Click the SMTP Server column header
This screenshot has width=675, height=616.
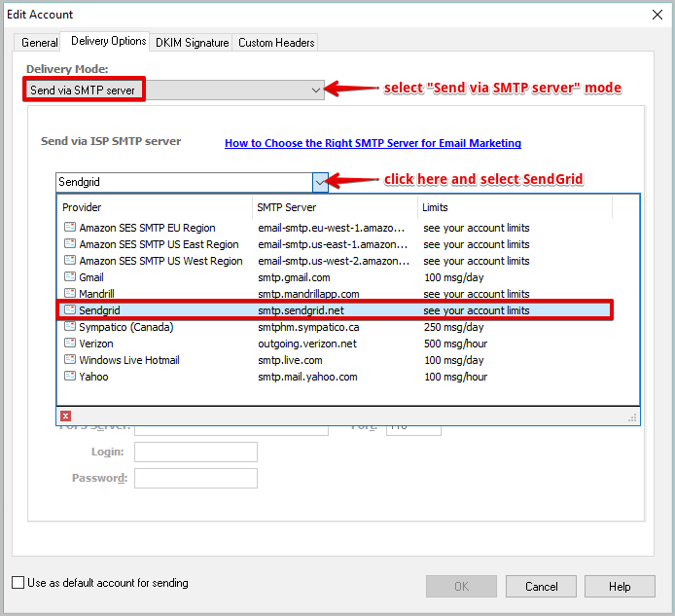click(x=335, y=207)
